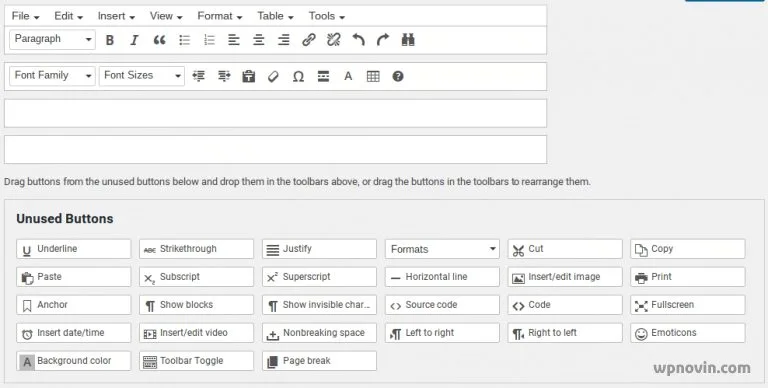Open the Format menu
Viewport: 768px width, 388px height.
[220, 16]
